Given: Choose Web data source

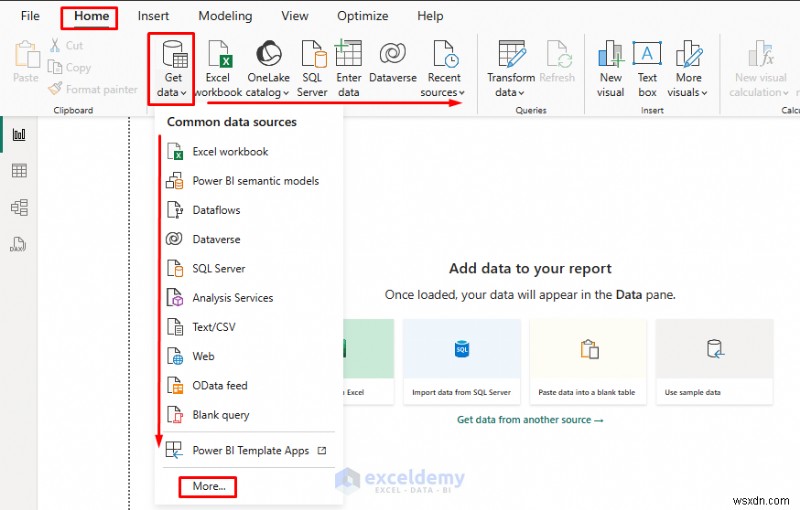Looking at the screenshot, I should pyautogui.click(x=248, y=356).
